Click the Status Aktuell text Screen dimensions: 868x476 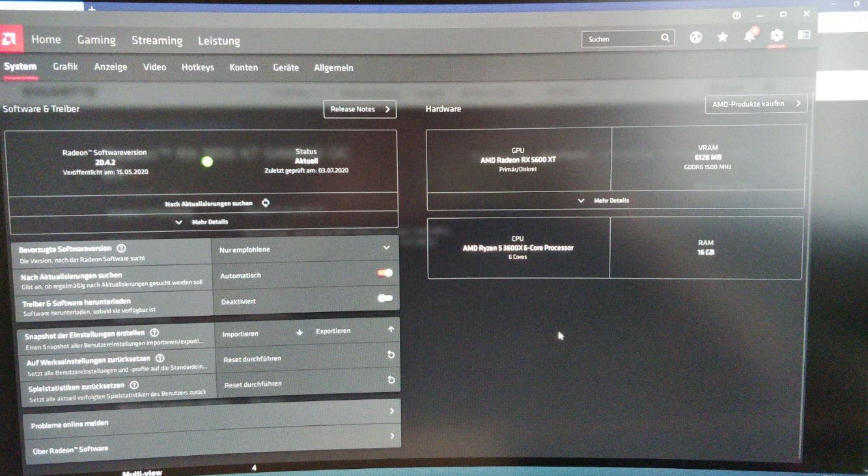306,160
